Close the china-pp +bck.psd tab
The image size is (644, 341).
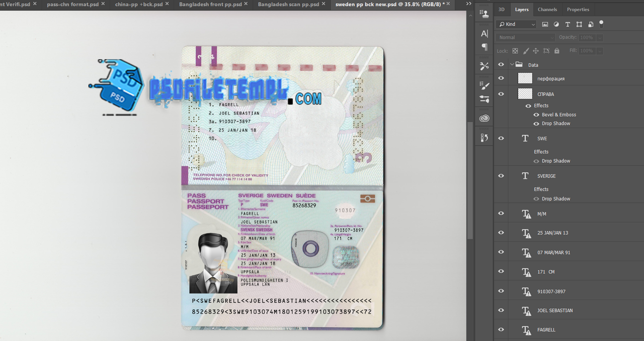coord(167,4)
